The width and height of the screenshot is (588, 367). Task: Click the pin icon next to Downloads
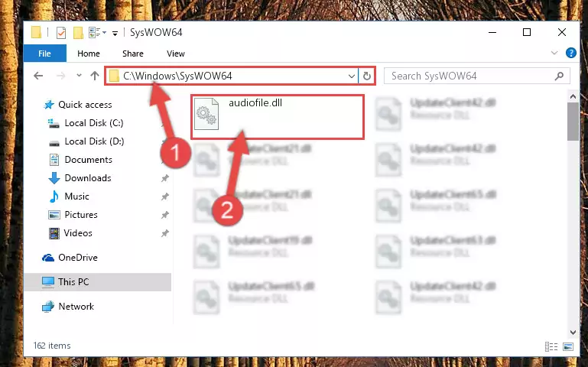[165, 178]
